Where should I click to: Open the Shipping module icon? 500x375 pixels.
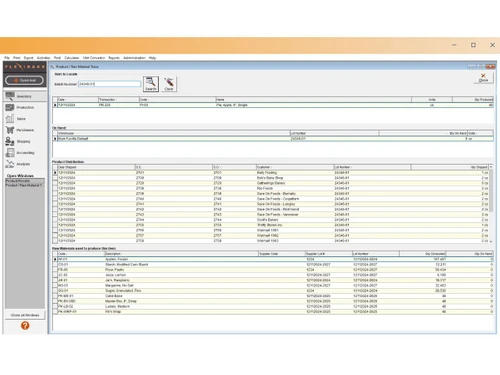pos(10,141)
